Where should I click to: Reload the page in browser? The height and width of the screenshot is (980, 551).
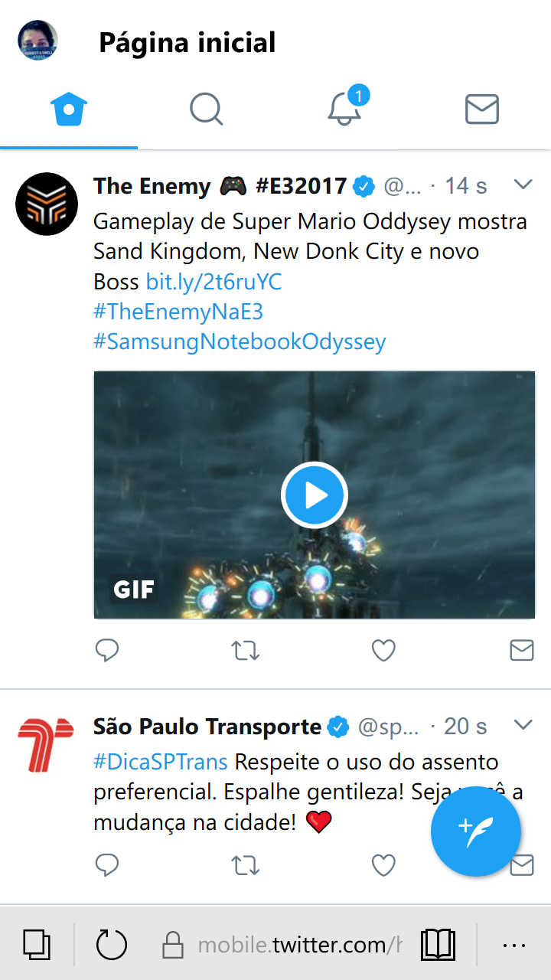tap(112, 945)
